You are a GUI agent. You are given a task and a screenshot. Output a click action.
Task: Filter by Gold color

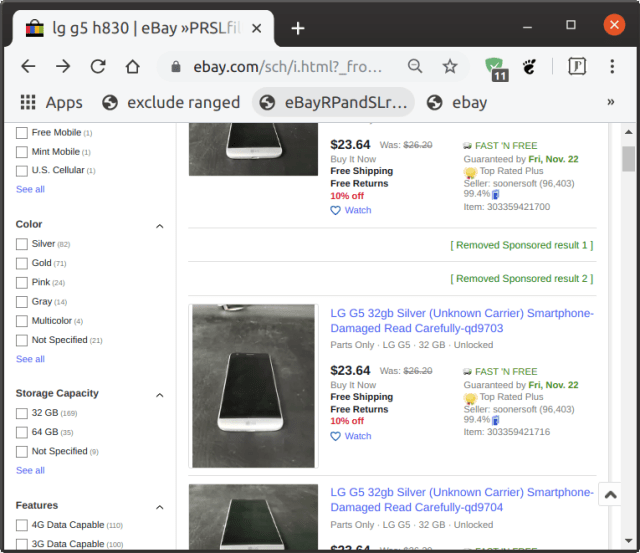click(x=22, y=263)
